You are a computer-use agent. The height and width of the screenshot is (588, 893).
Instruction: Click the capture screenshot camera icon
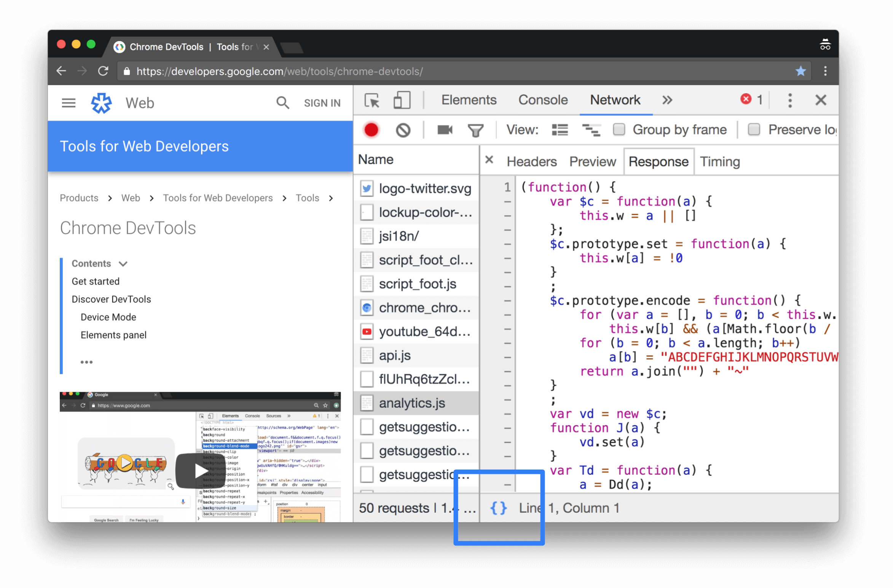pos(445,129)
